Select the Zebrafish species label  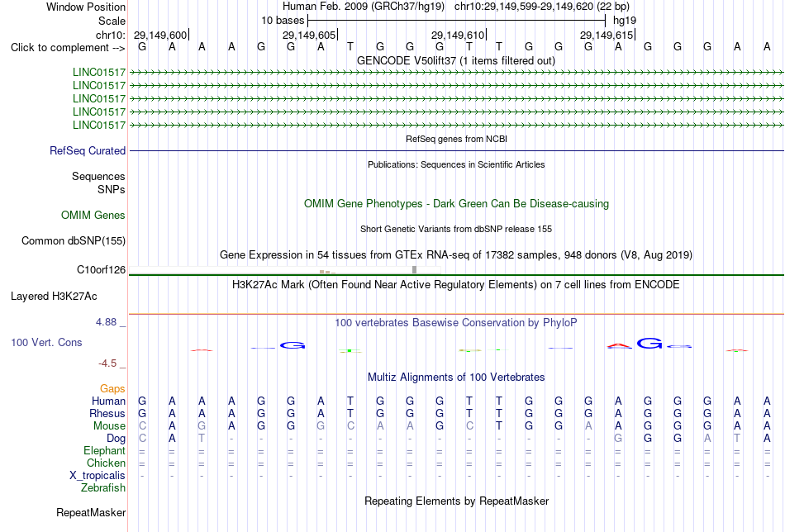point(103,487)
